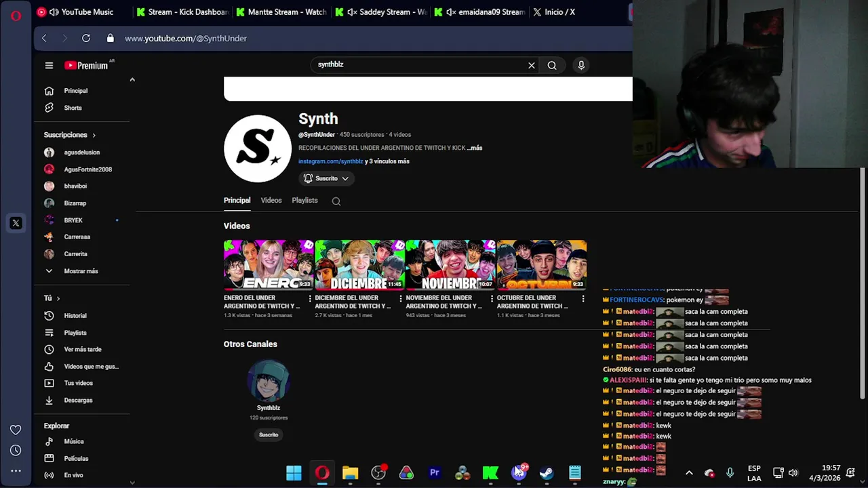This screenshot has width=868, height=488.
Task: Open instagram.com/synthblz link
Action: click(331, 161)
